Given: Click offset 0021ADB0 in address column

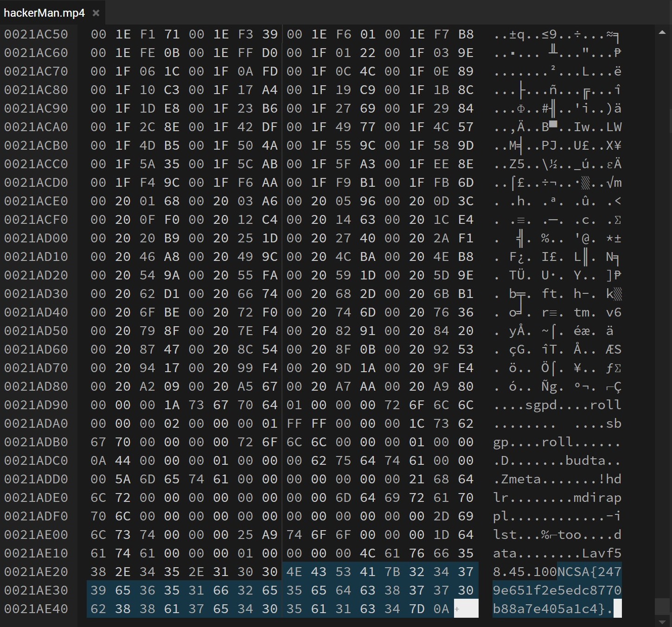Looking at the screenshot, I should tap(36, 442).
